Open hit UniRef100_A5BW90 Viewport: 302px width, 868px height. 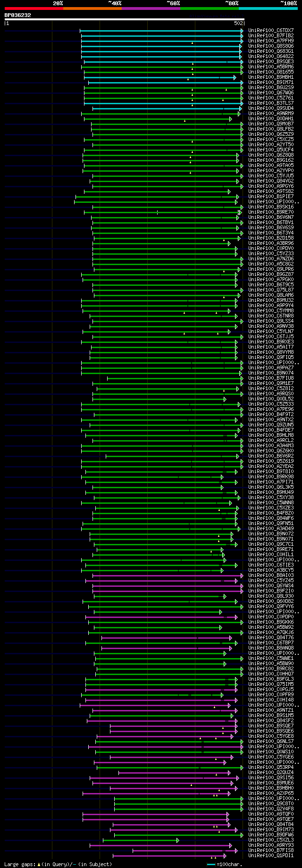(x=271, y=663)
